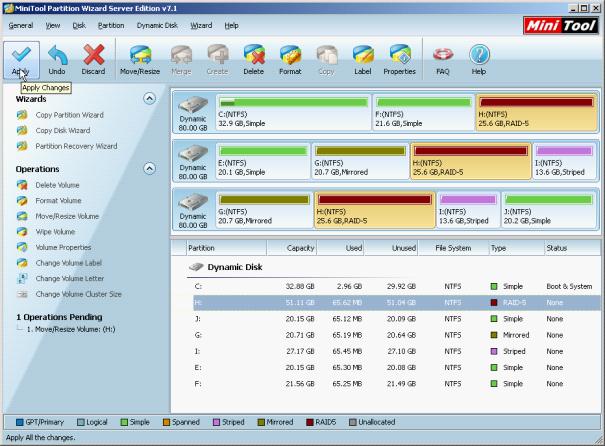This screenshot has height=446, width=605.
Task: Choose Change Volume Letter operation
Action: [x=70, y=279]
